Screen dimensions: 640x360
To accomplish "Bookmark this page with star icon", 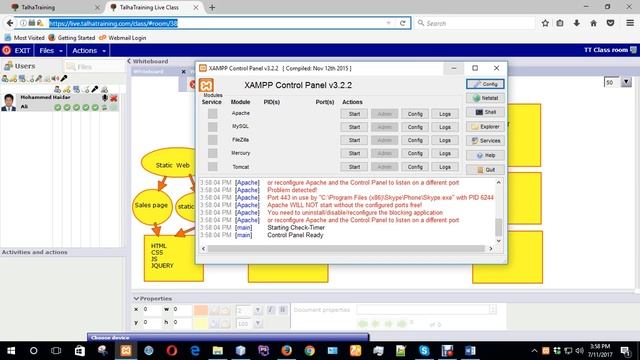I will (545, 23).
